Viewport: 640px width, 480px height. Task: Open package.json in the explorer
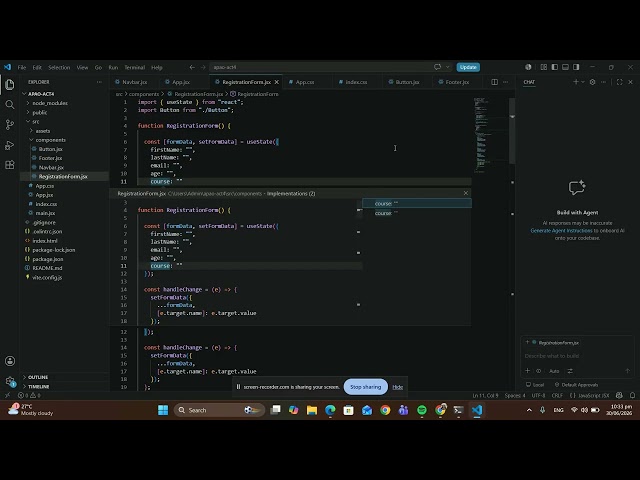(47, 259)
